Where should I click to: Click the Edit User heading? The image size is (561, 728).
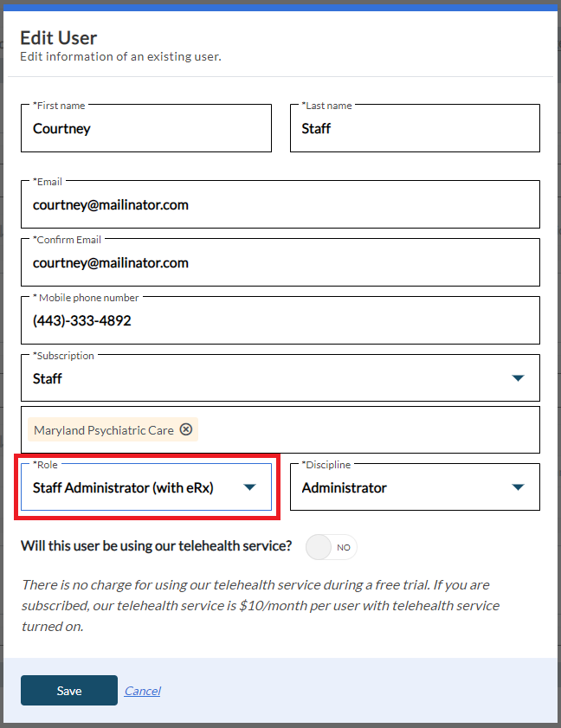coord(59,37)
